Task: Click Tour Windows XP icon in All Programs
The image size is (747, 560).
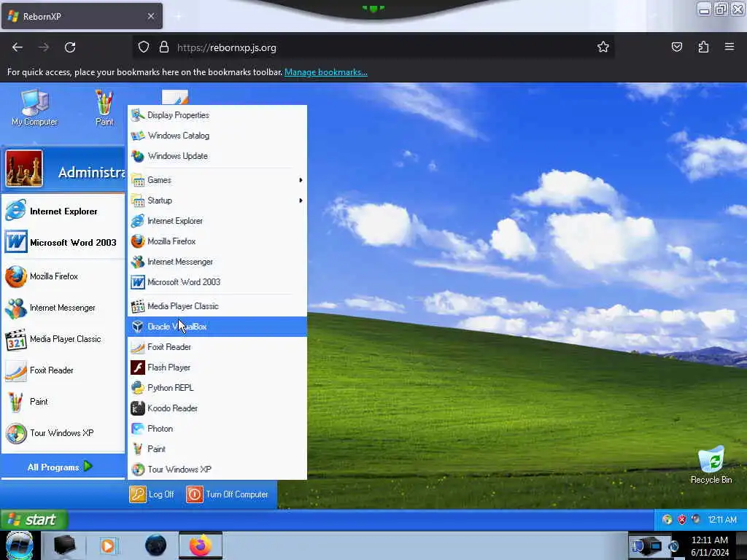Action: click(x=138, y=470)
